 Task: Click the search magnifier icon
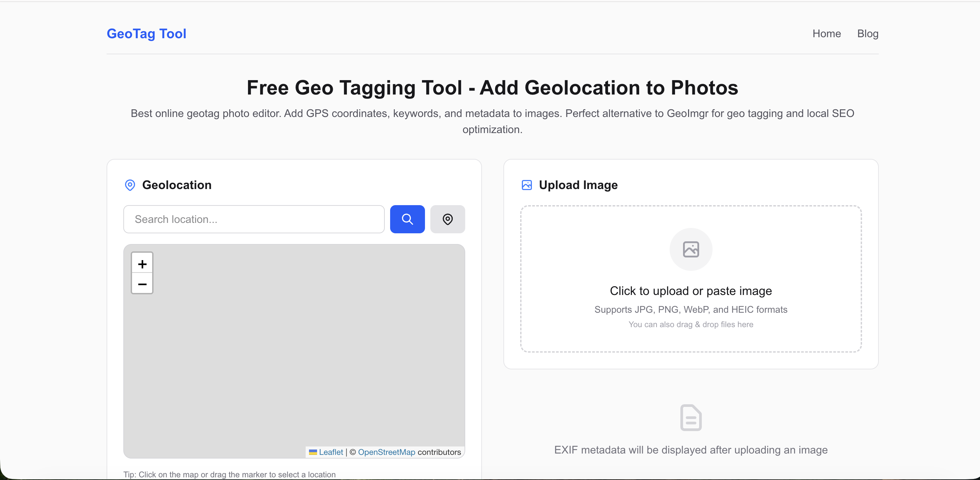407,220
